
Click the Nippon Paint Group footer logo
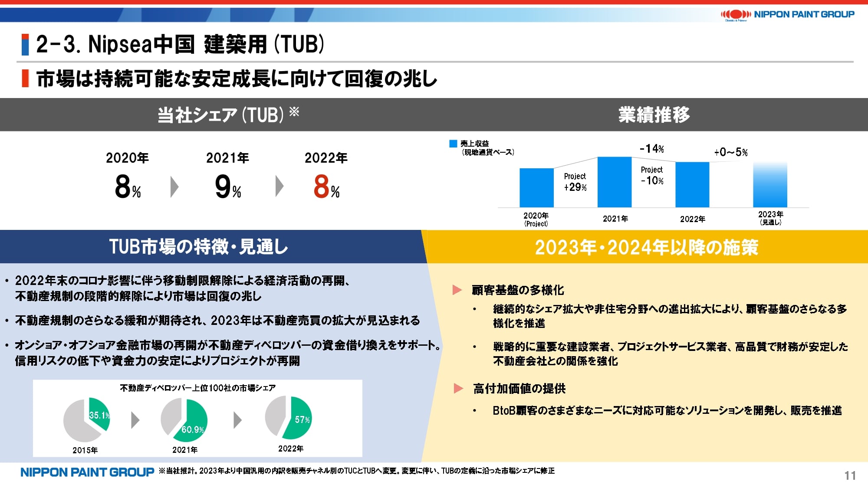(87, 472)
